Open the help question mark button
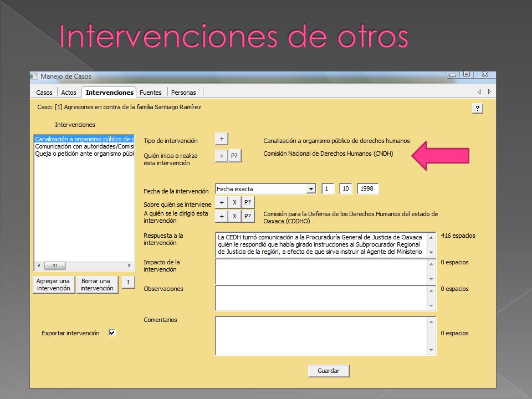Screen dimensions: 532x399 (477, 108)
